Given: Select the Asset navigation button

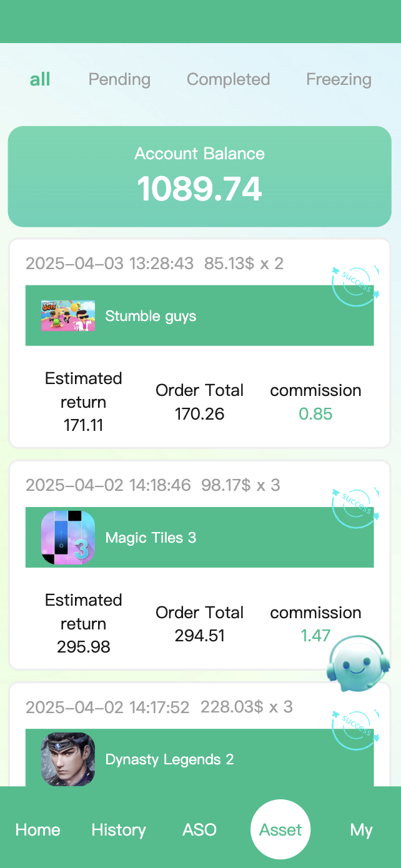Looking at the screenshot, I should [280, 830].
